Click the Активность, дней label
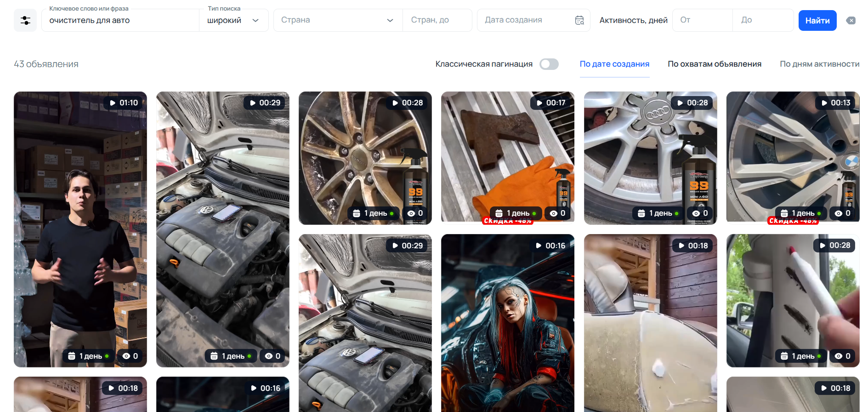Image resolution: width=868 pixels, height=412 pixels. (x=633, y=20)
